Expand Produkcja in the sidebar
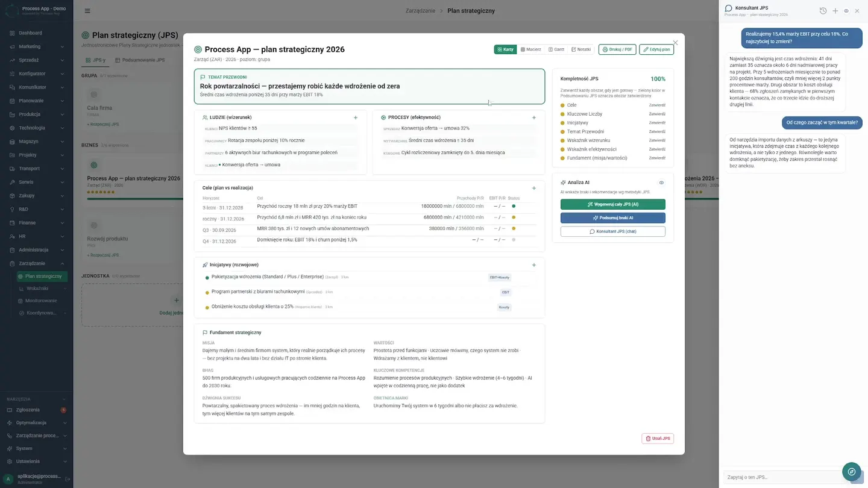868x488 pixels. [x=36, y=114]
